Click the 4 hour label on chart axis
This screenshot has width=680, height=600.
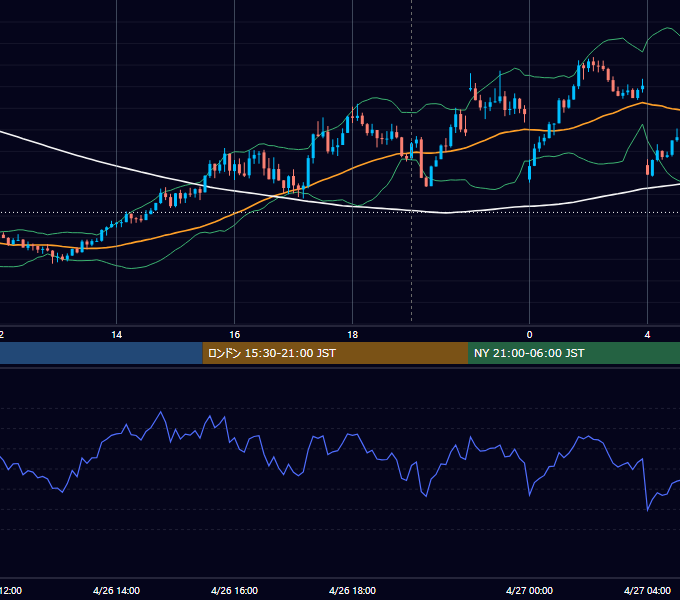(647, 335)
